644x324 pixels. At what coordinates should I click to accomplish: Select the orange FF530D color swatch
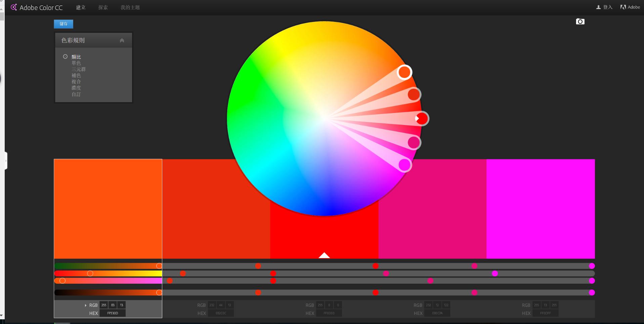108,209
